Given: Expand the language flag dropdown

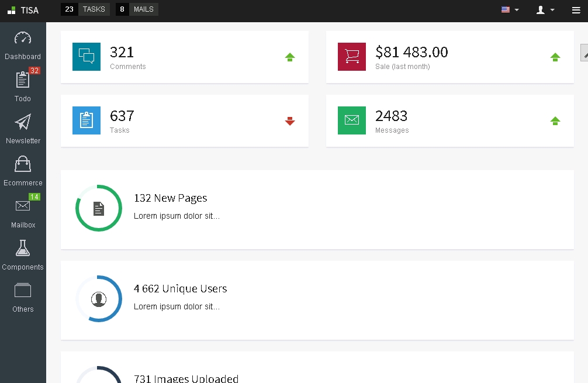Looking at the screenshot, I should pyautogui.click(x=510, y=10).
